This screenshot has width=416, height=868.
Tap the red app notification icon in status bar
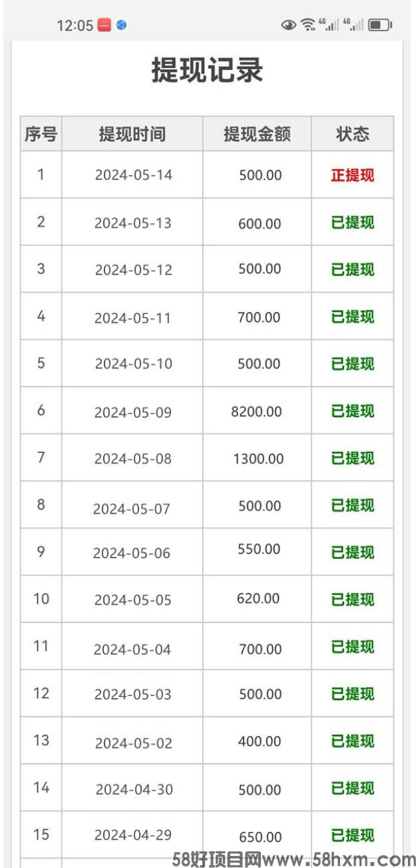[x=104, y=25]
